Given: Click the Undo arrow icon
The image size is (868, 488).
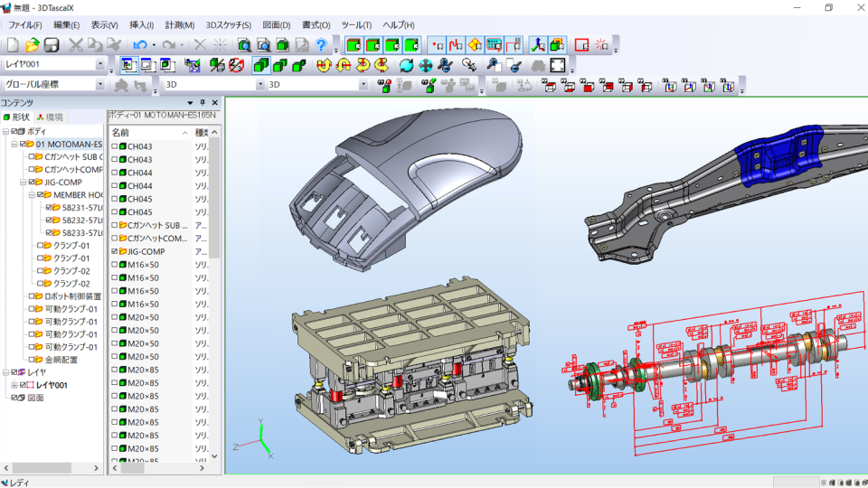Looking at the screenshot, I should 139,44.
